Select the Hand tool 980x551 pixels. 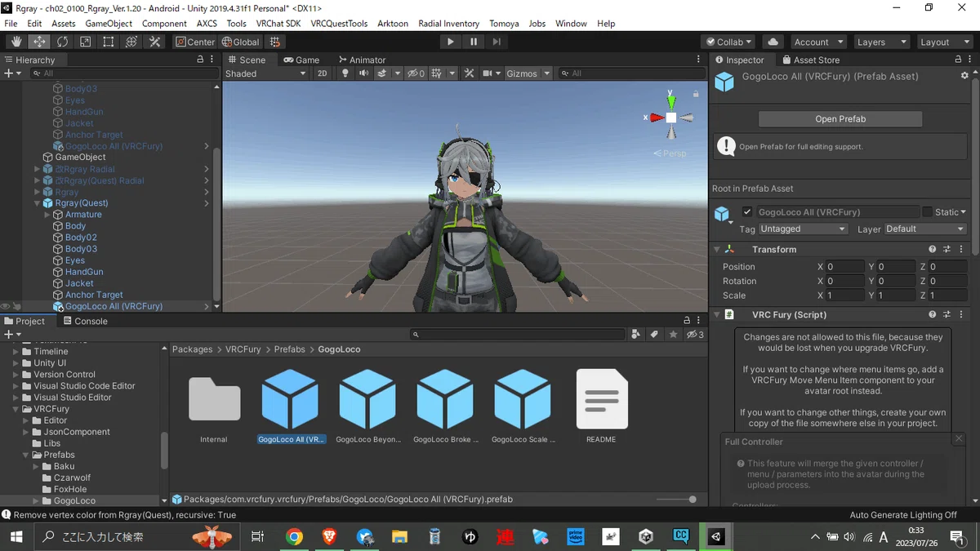click(x=16, y=42)
